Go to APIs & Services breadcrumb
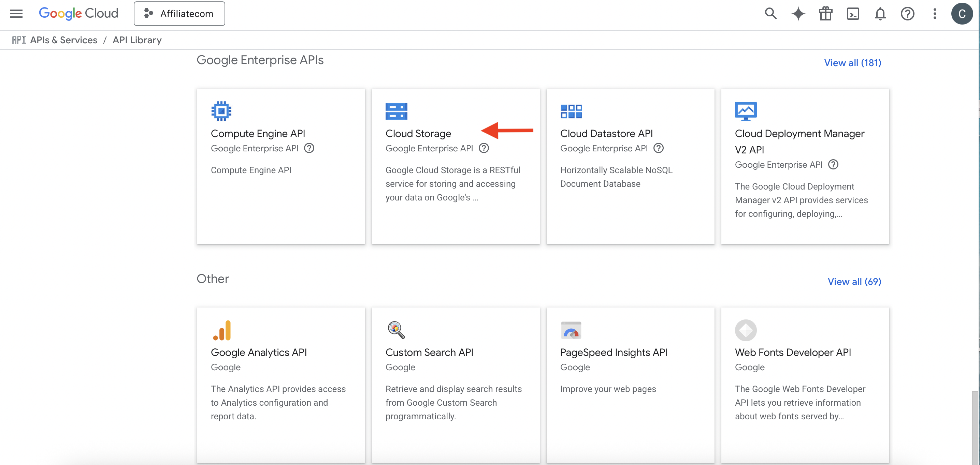The width and height of the screenshot is (980, 465). (63, 40)
